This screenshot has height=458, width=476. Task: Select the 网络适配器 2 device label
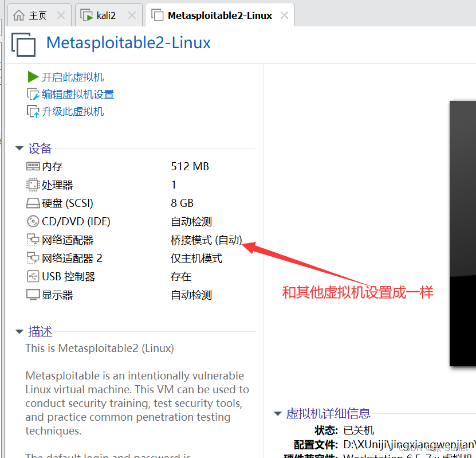click(72, 258)
